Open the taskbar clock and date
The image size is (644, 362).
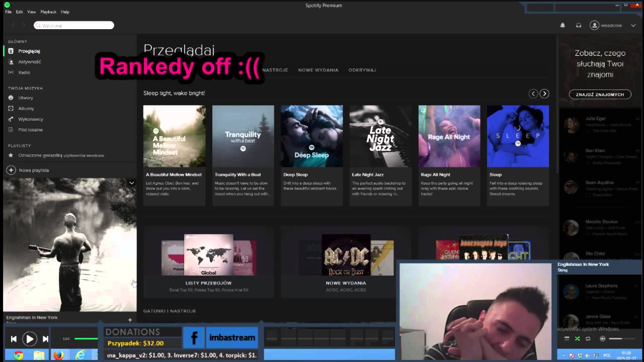coord(626,355)
